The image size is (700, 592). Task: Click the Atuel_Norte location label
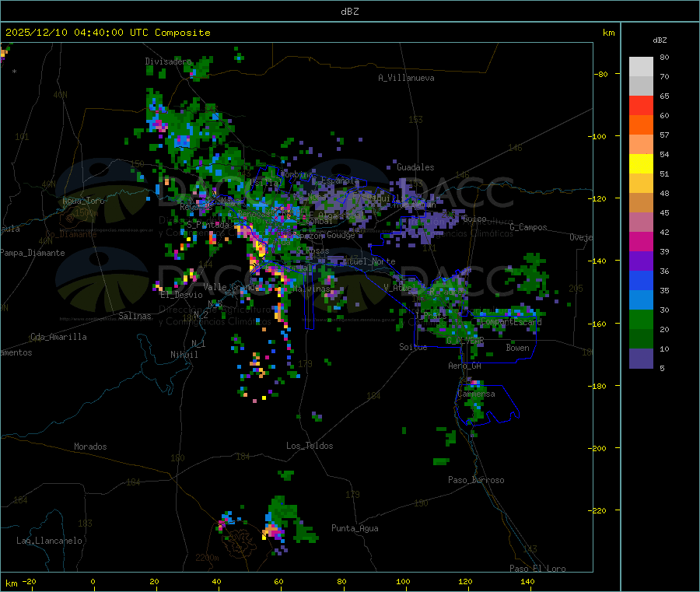(369, 261)
